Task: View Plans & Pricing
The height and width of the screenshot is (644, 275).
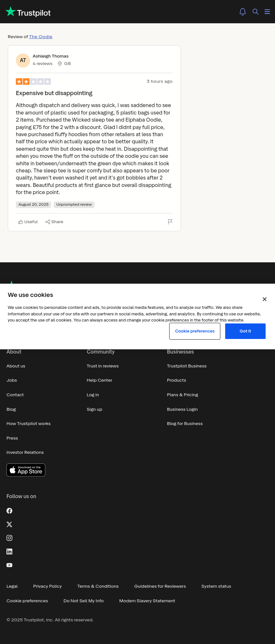Action: [x=182, y=395]
